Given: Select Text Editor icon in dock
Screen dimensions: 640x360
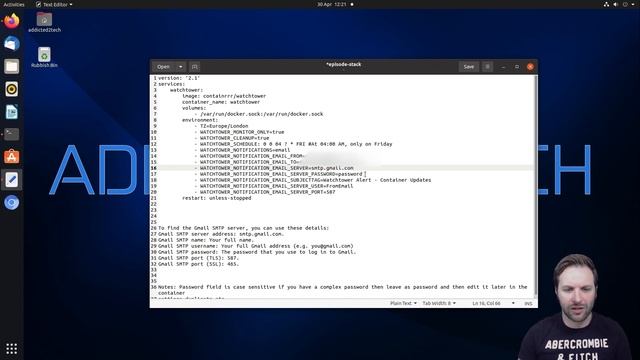Looking at the screenshot, I should coord(11,180).
